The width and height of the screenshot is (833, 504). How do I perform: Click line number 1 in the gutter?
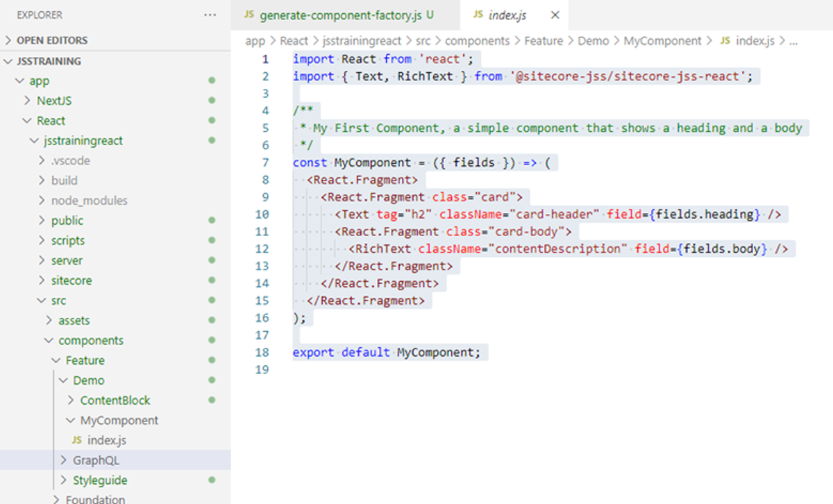pyautogui.click(x=265, y=59)
